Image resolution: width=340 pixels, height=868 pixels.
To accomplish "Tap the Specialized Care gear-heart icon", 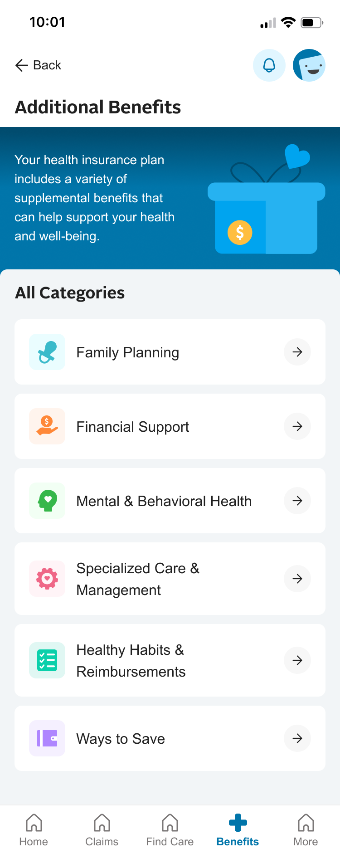I will (x=47, y=579).
